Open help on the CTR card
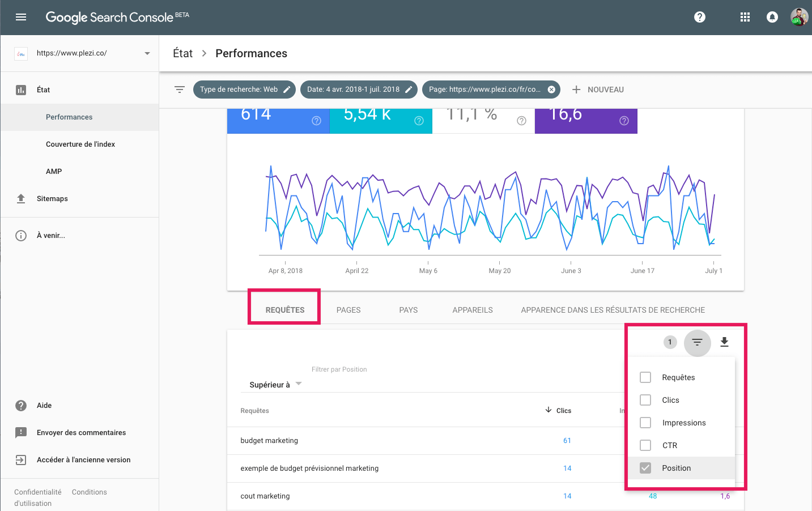This screenshot has width=812, height=511. (x=522, y=121)
